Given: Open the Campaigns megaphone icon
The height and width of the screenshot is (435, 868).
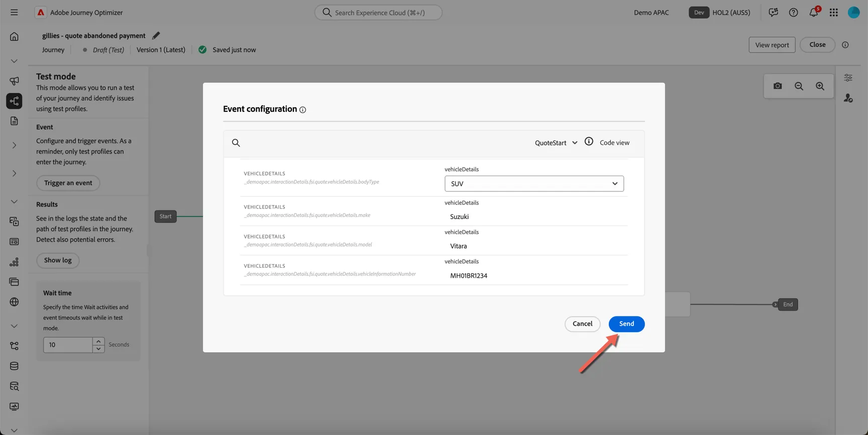Looking at the screenshot, I should tap(14, 81).
